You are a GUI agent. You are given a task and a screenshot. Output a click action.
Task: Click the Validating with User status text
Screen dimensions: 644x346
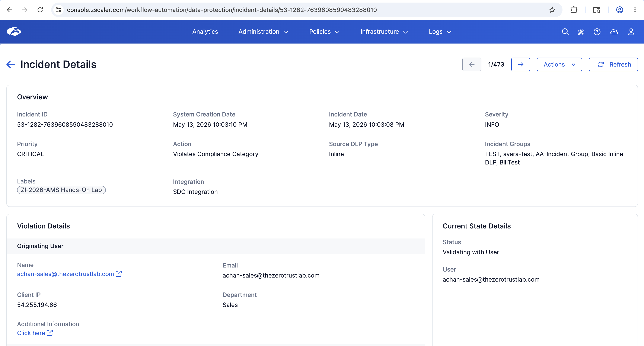[x=471, y=252]
